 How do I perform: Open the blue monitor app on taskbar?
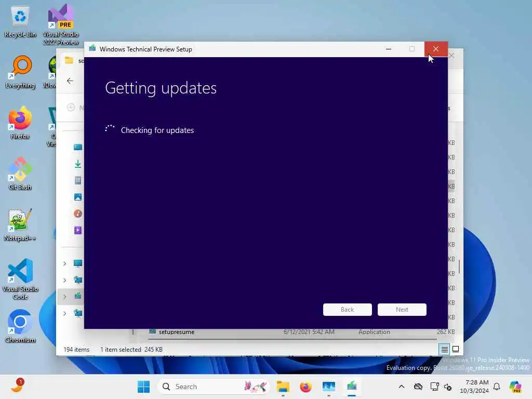329,387
